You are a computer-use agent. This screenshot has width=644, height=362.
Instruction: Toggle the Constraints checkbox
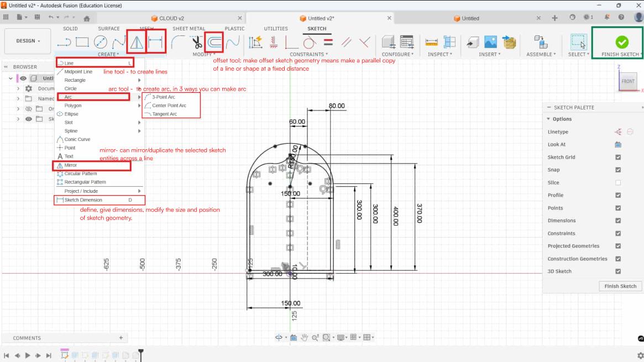pyautogui.click(x=617, y=233)
